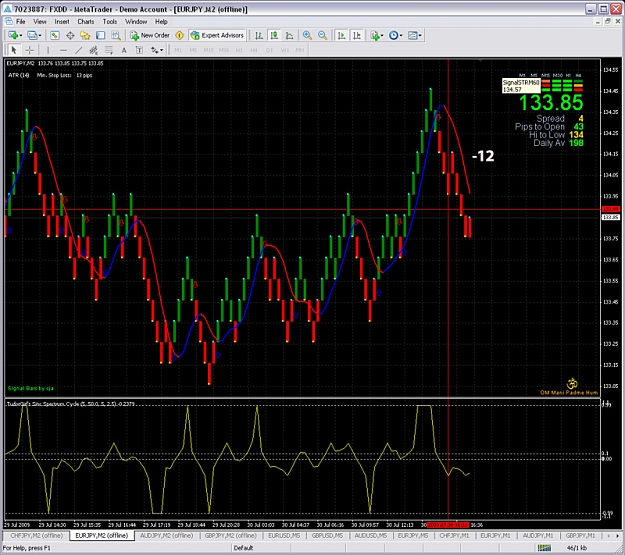Switch to Candlesticks chart display
The image size is (625, 555).
click(x=274, y=35)
